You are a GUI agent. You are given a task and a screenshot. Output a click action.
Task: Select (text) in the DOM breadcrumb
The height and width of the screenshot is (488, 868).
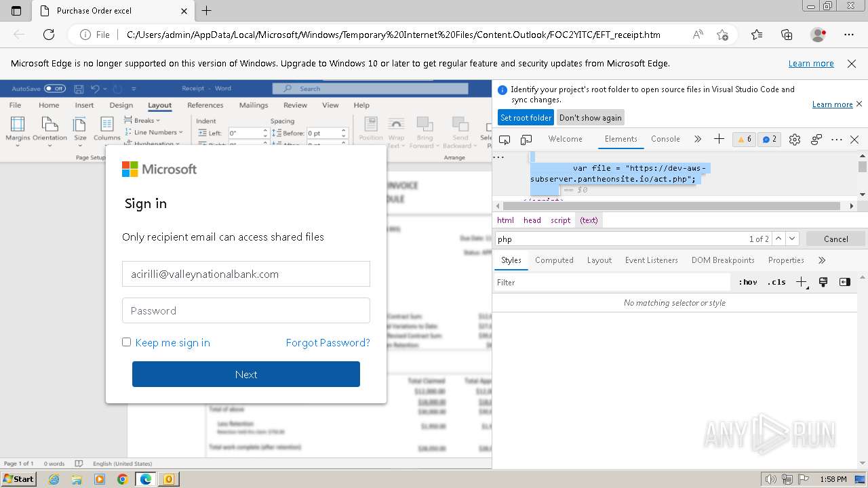(589, 220)
